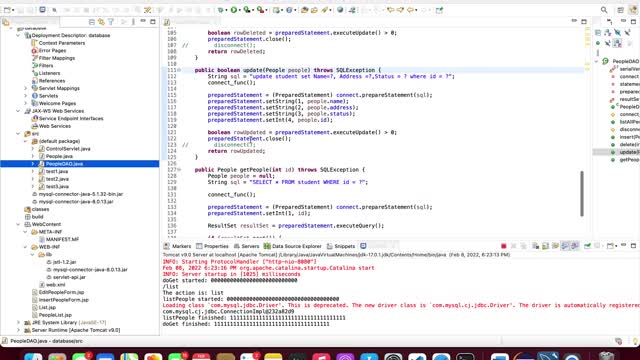Collapse the src folder node
This screenshot has width=640, height=360.
pyautogui.click(x=18, y=134)
